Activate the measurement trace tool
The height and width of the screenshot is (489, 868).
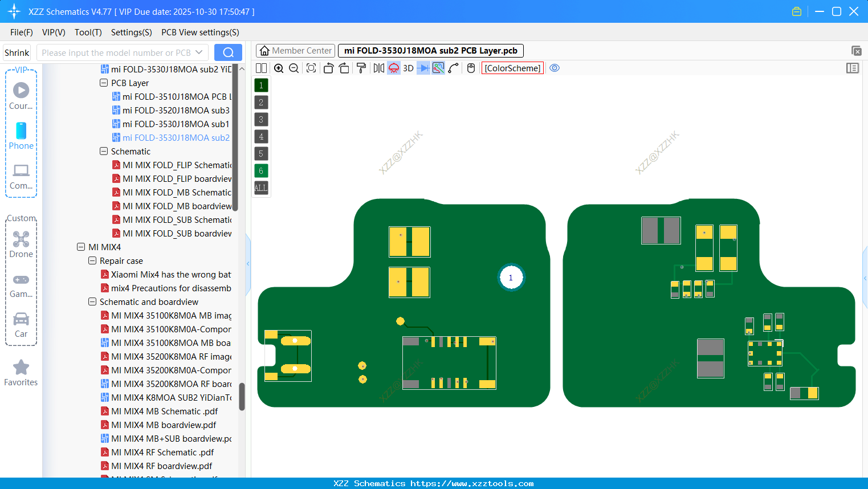[x=452, y=68]
